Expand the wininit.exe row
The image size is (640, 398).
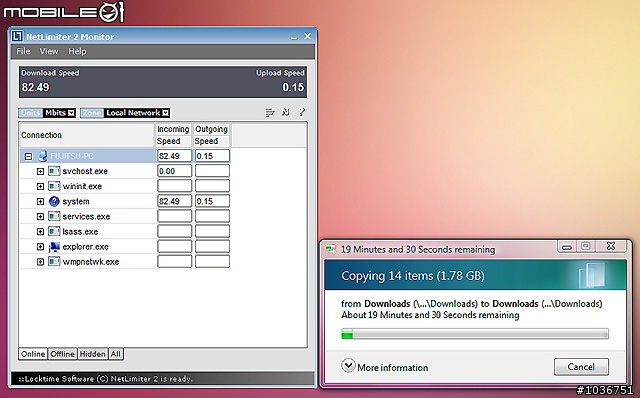tap(40, 187)
